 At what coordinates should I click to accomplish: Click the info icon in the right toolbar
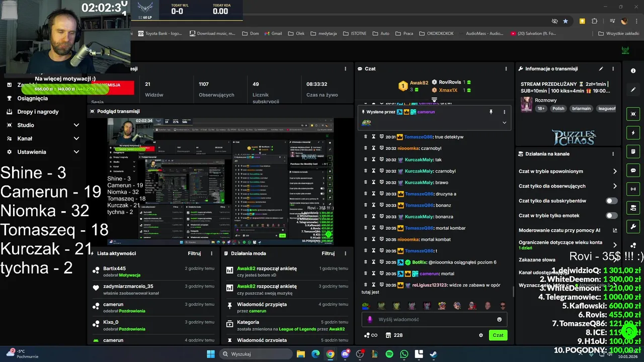coord(633,71)
